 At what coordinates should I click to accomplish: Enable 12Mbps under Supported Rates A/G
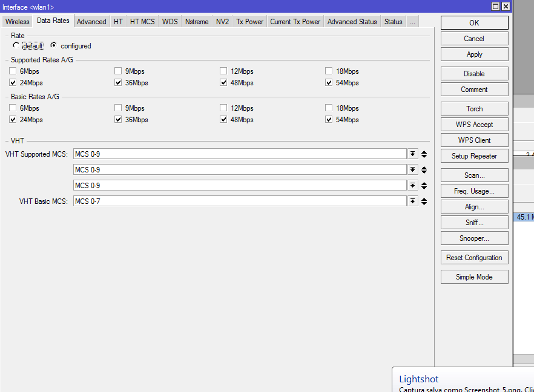click(223, 71)
